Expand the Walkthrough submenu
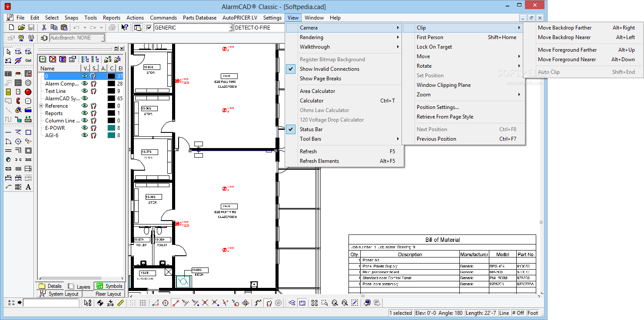This screenshot has height=320, width=644. pos(345,47)
